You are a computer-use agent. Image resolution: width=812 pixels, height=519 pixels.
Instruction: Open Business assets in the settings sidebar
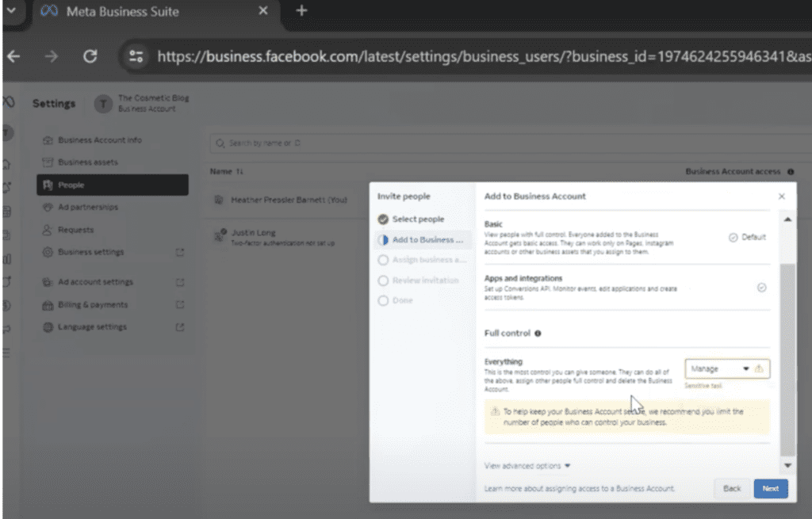87,162
